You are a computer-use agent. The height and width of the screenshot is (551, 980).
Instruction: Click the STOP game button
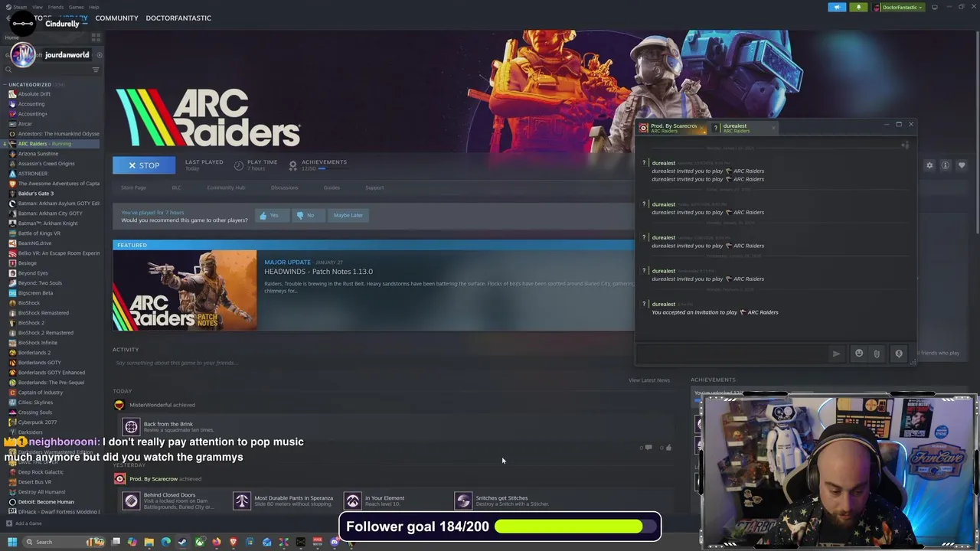pos(144,165)
